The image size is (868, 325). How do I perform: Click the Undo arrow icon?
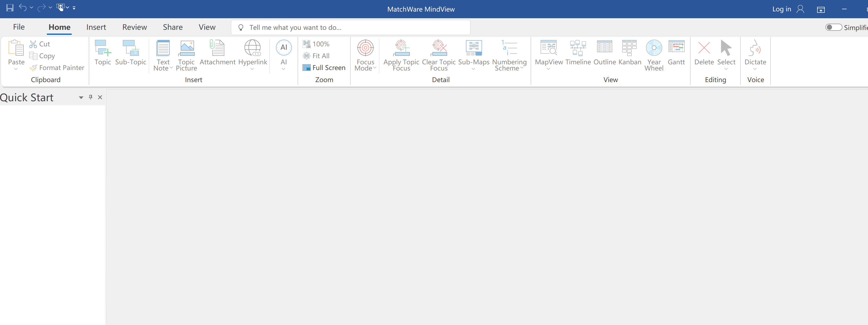point(22,7)
